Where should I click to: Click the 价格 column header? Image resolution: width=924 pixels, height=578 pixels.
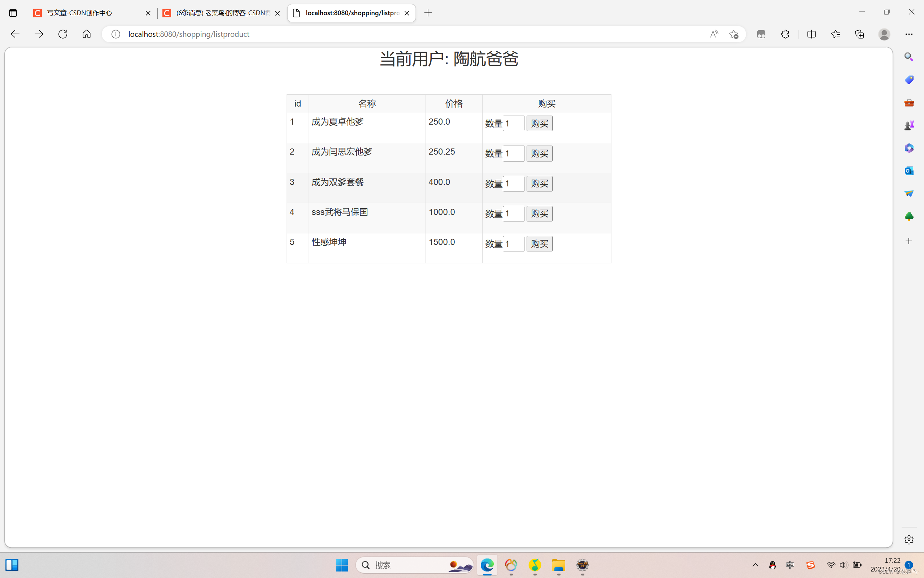[454, 104]
